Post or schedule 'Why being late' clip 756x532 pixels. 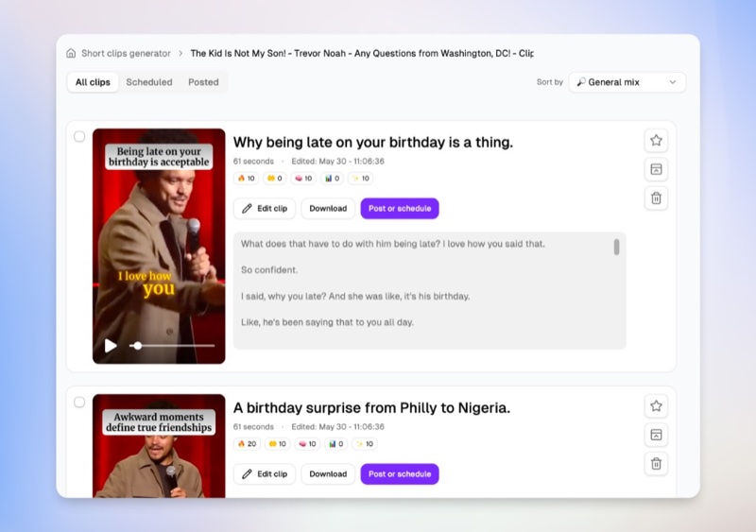point(400,209)
